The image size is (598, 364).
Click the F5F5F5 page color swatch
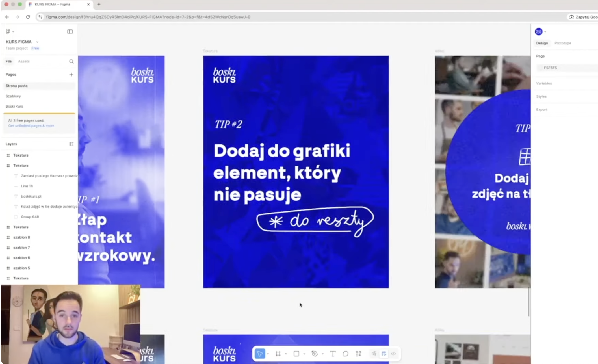pyautogui.click(x=540, y=68)
